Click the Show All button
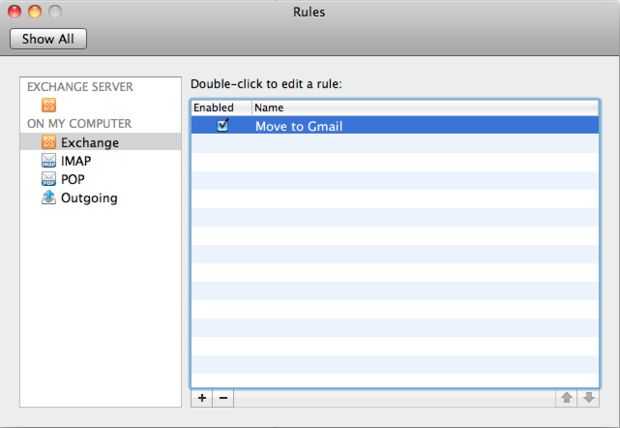 coord(48,39)
